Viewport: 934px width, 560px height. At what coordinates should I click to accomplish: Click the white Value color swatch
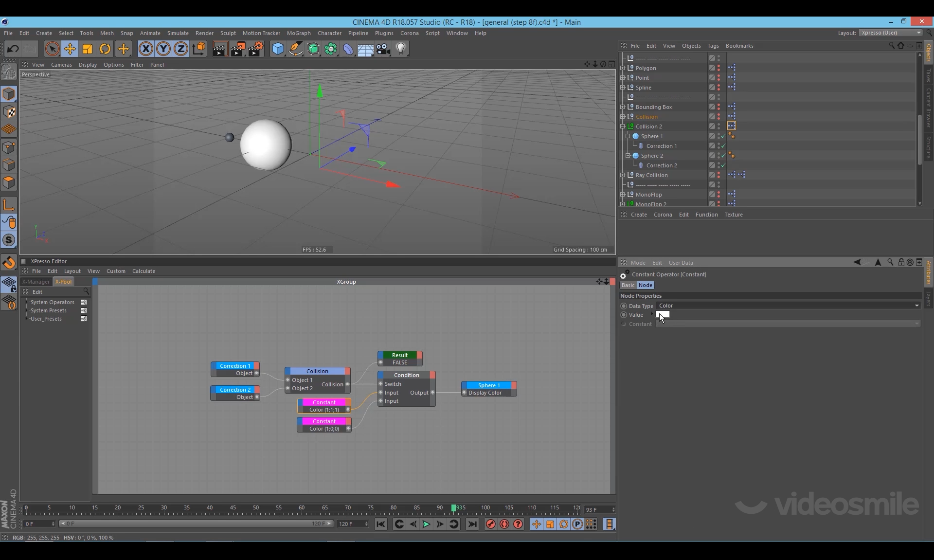(x=663, y=315)
